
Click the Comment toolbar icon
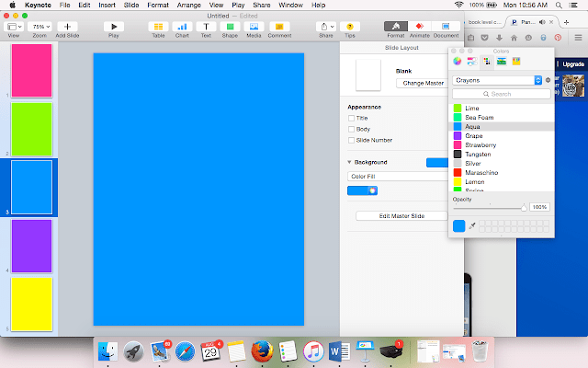278,27
